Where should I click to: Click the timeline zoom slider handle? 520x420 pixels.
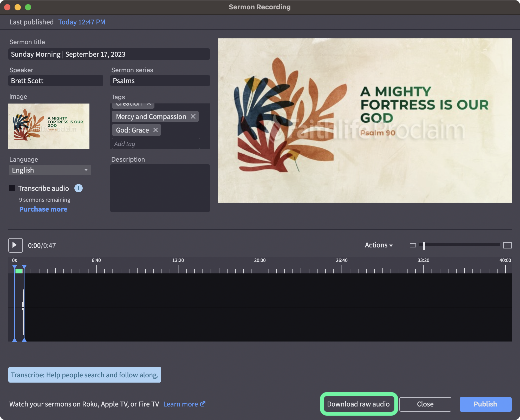click(x=424, y=245)
